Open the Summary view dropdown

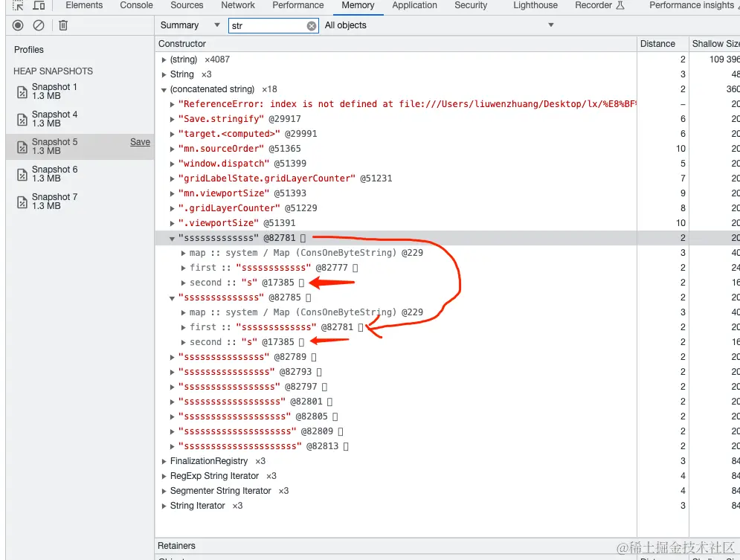(190, 25)
